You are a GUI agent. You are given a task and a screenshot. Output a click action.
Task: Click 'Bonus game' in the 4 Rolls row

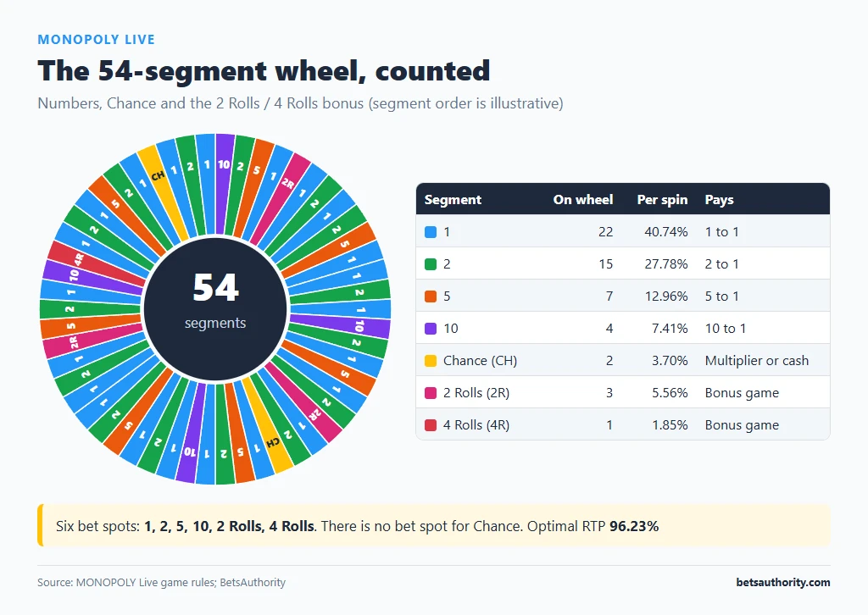[x=742, y=424]
